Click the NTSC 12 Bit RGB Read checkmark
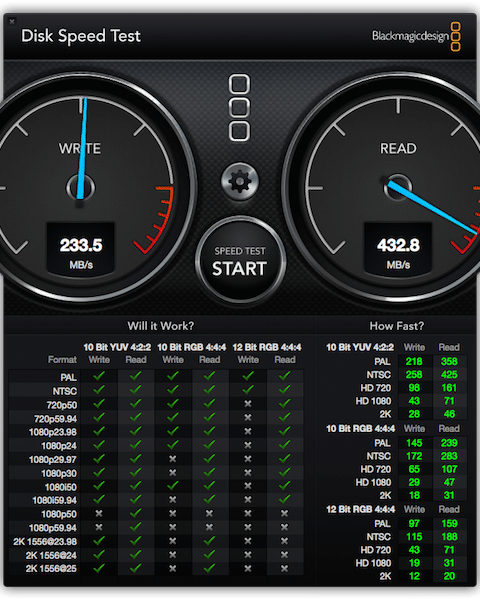The image size is (480, 600). pyautogui.click(x=284, y=390)
